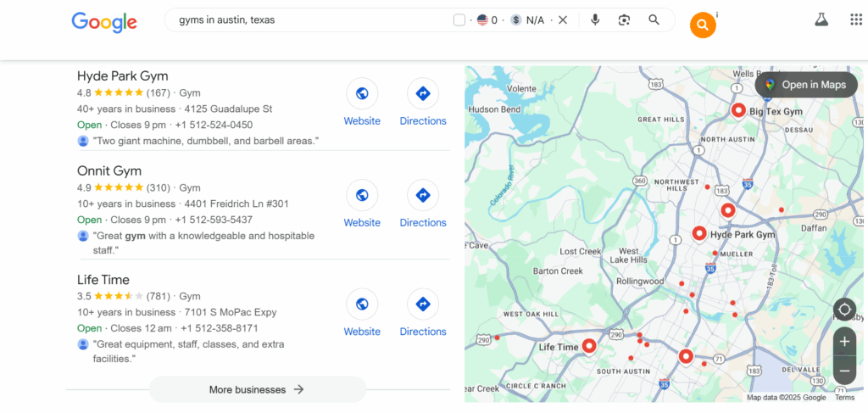Click the map Terms link
The height and width of the screenshot is (413, 868).
[845, 398]
